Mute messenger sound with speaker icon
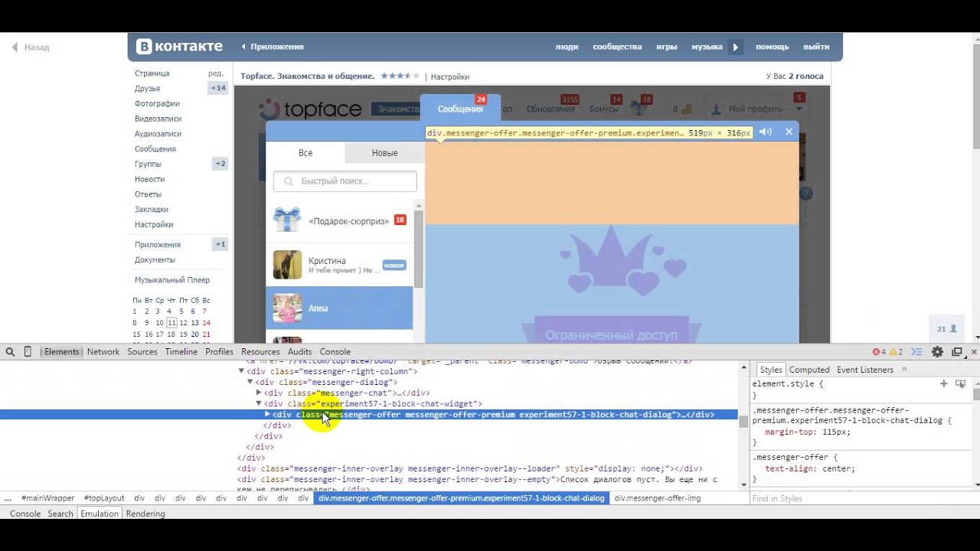 (x=766, y=132)
